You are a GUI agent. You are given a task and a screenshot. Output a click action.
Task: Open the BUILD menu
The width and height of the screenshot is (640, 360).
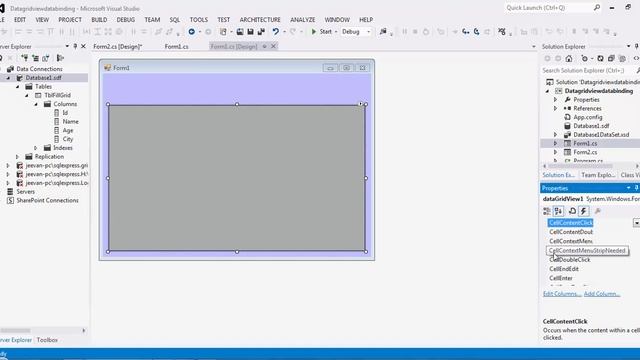tap(99, 20)
